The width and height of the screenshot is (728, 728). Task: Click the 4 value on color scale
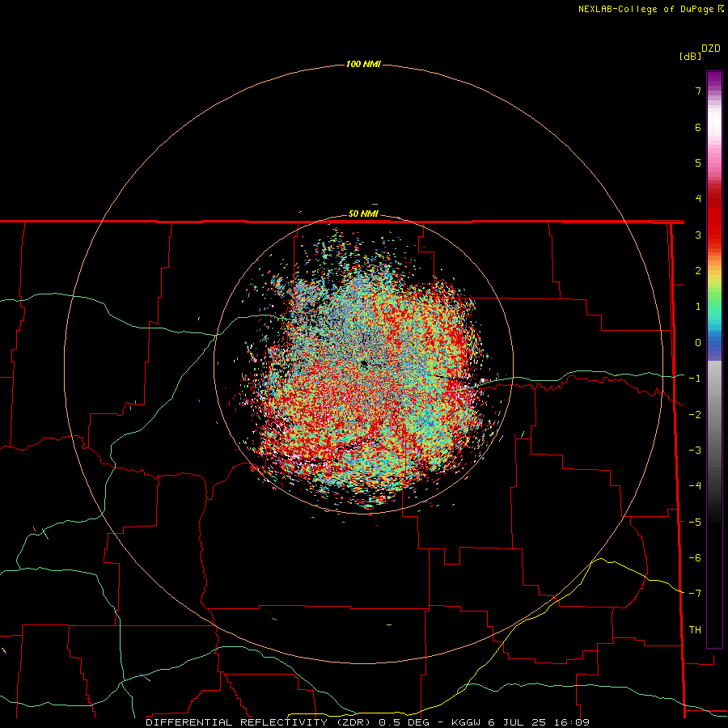pyautogui.click(x=698, y=199)
